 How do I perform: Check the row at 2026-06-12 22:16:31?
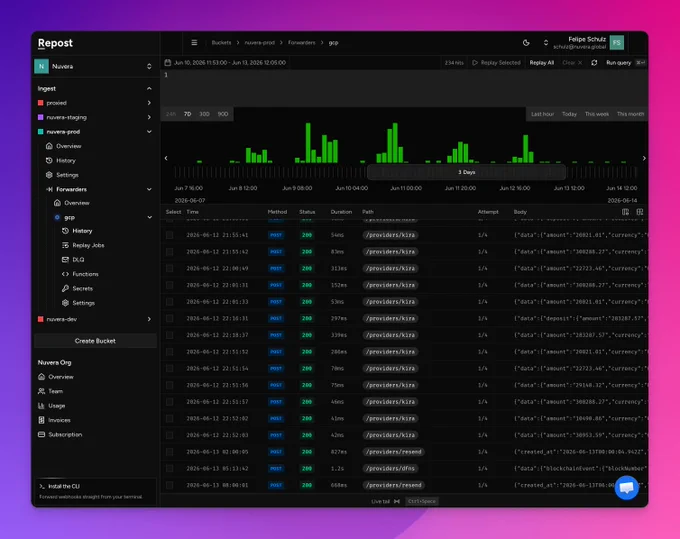tap(170, 318)
